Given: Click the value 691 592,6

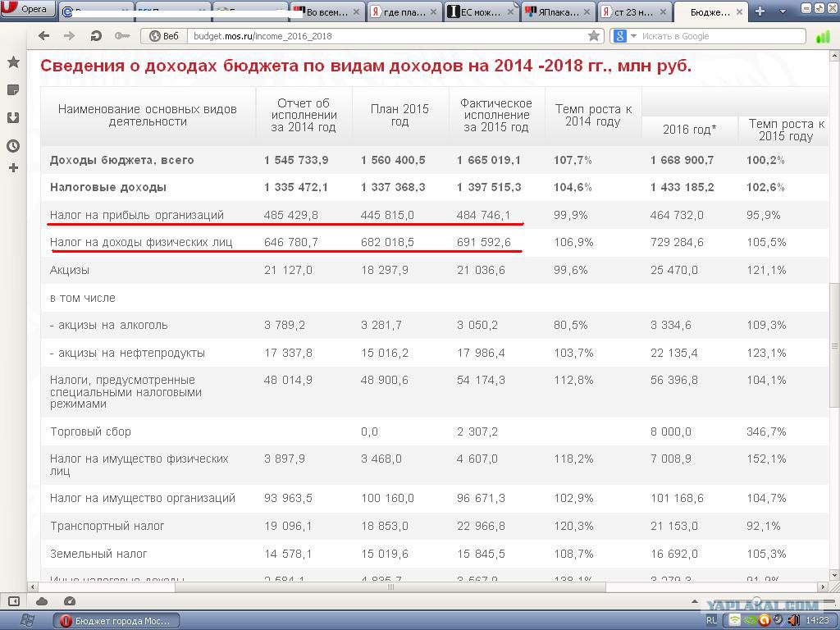Looking at the screenshot, I should pyautogui.click(x=484, y=242).
